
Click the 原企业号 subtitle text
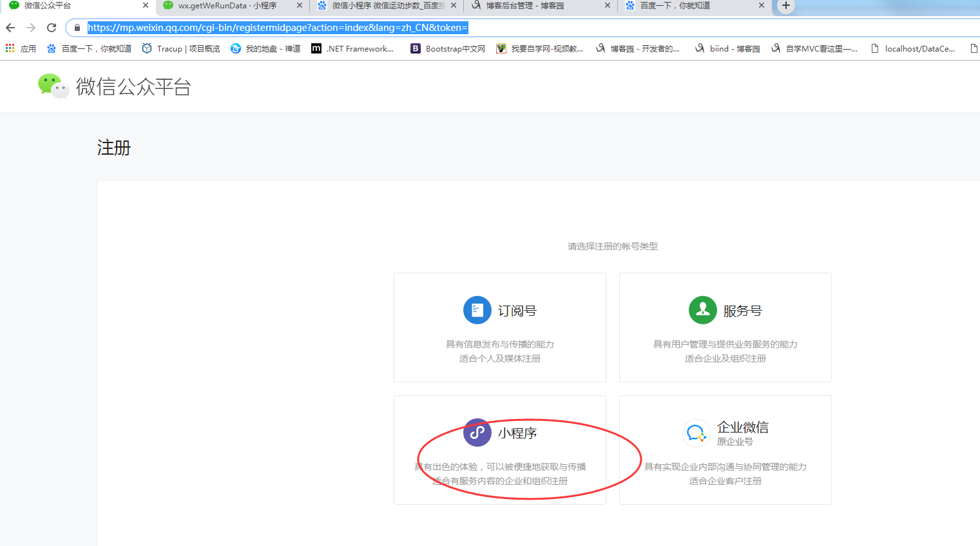(x=735, y=442)
